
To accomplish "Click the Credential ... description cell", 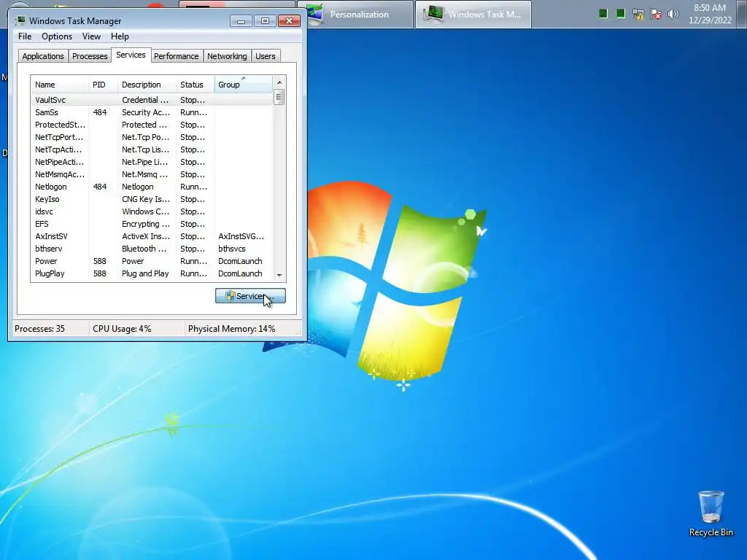I will [145, 100].
